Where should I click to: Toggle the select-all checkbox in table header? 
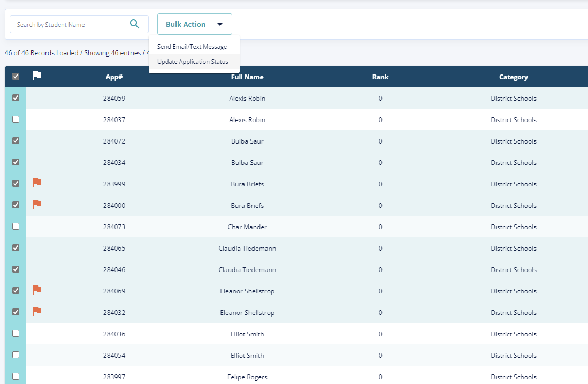pyautogui.click(x=16, y=77)
